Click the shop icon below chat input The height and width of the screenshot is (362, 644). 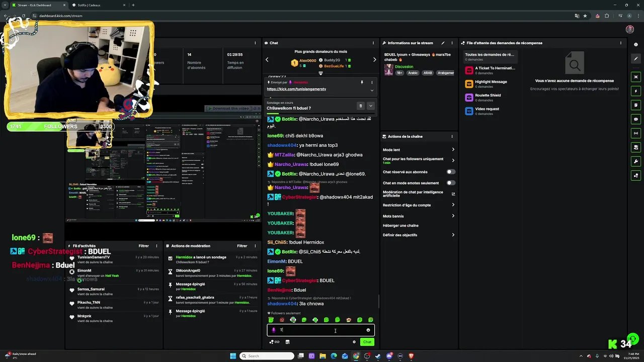[288, 342]
